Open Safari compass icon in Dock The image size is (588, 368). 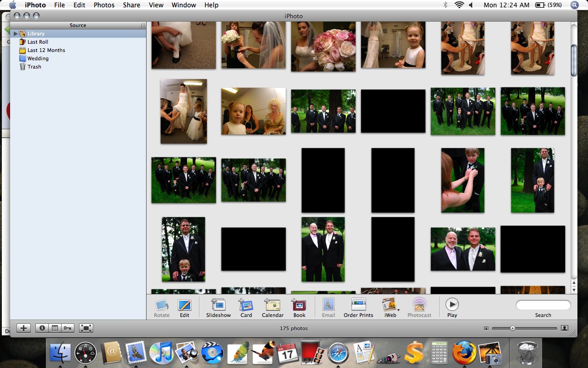[x=339, y=353]
